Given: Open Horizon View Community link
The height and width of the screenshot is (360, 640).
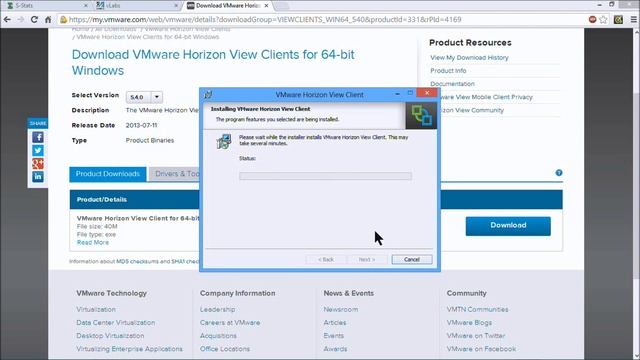Looking at the screenshot, I should tap(471, 110).
